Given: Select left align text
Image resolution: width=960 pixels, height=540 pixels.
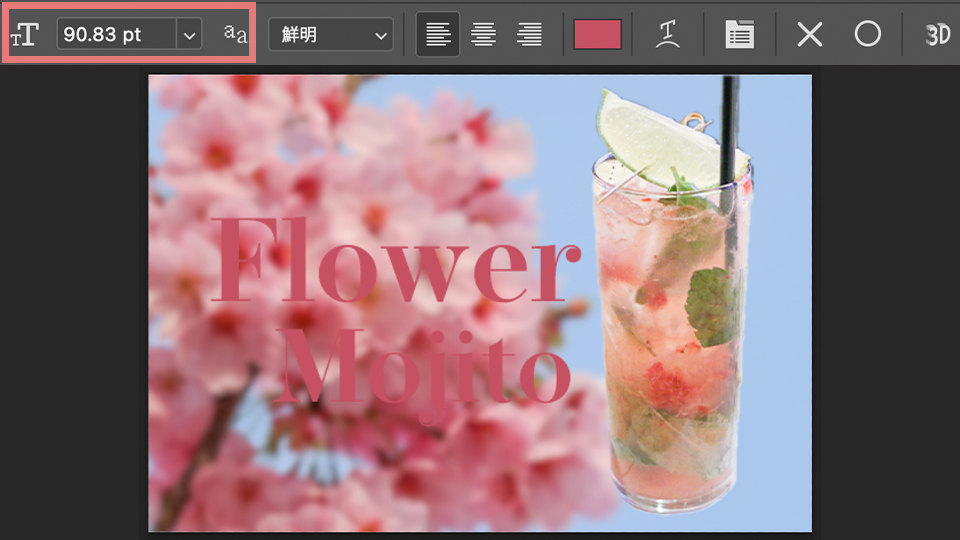Looking at the screenshot, I should tap(438, 34).
